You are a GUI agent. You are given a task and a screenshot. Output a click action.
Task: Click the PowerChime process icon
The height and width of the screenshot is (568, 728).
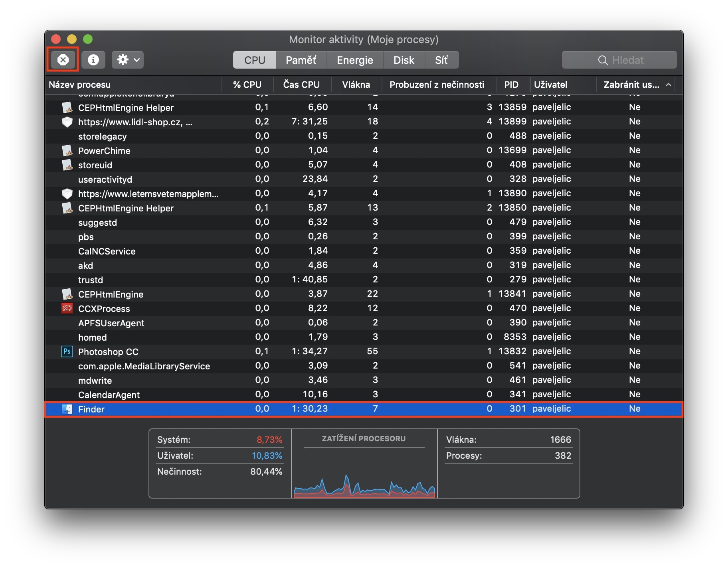[67, 150]
